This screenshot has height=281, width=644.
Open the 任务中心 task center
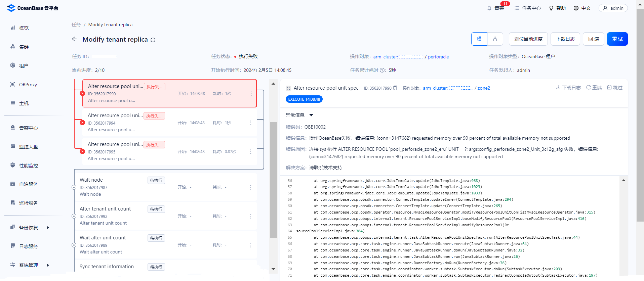pos(528,8)
